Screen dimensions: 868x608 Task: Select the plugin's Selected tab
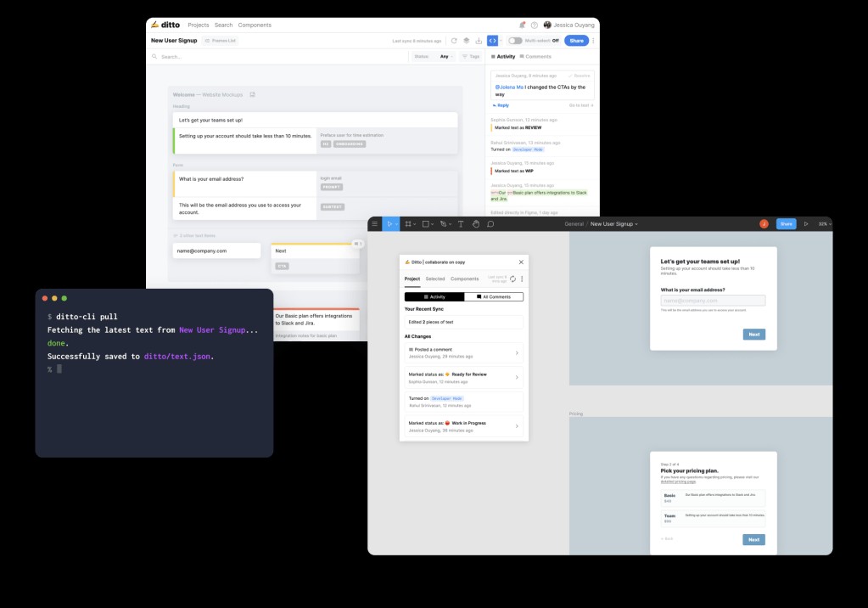[x=435, y=279]
